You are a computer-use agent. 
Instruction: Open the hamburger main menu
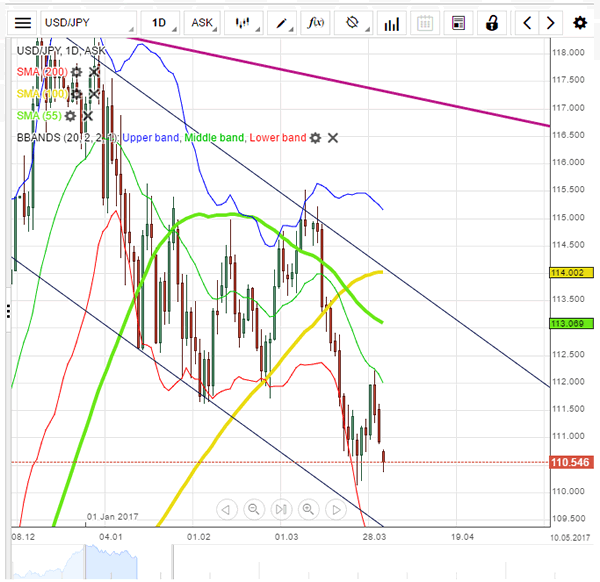23,23
